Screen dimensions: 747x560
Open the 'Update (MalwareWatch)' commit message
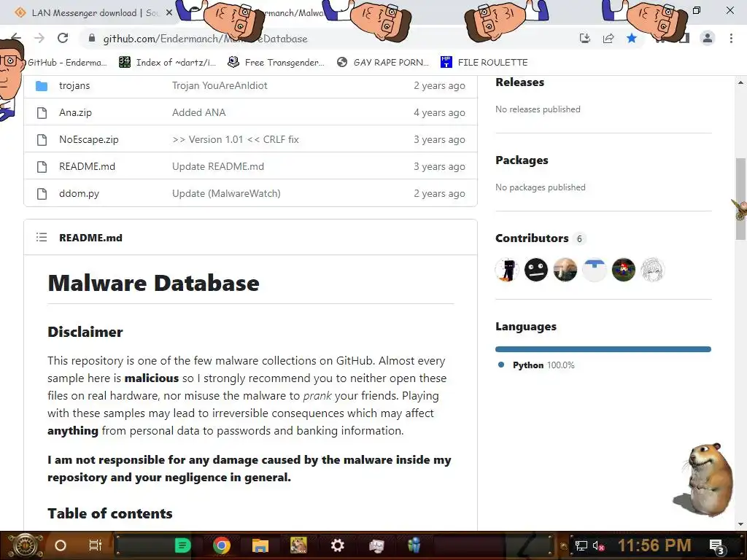click(226, 194)
